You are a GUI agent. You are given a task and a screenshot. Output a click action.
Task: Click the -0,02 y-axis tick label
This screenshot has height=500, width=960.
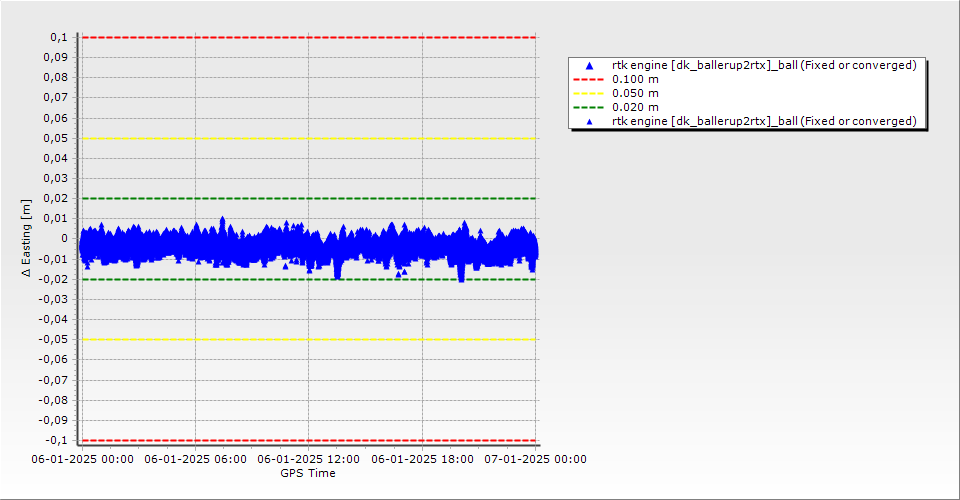pos(53,279)
